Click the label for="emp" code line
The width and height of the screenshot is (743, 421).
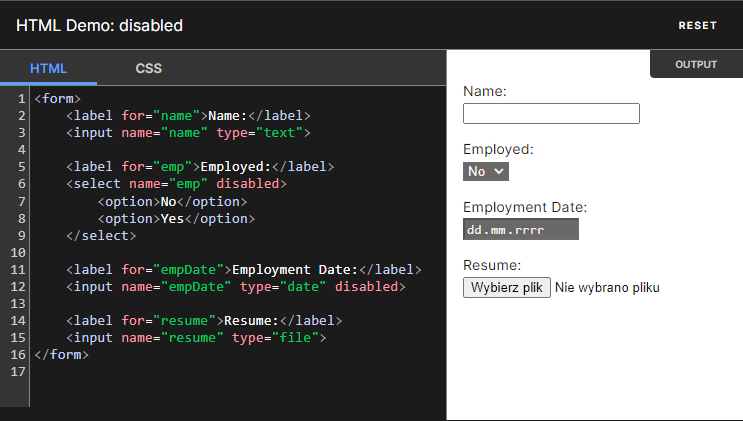coord(200,167)
